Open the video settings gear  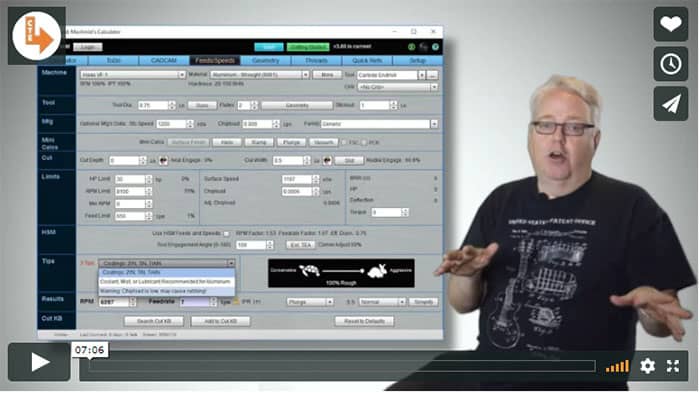(x=647, y=366)
